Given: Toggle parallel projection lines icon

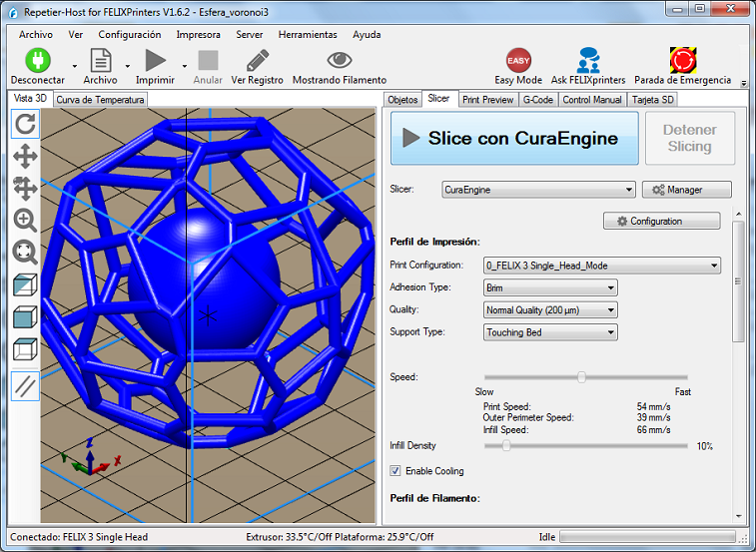Looking at the screenshot, I should pyautogui.click(x=25, y=386).
